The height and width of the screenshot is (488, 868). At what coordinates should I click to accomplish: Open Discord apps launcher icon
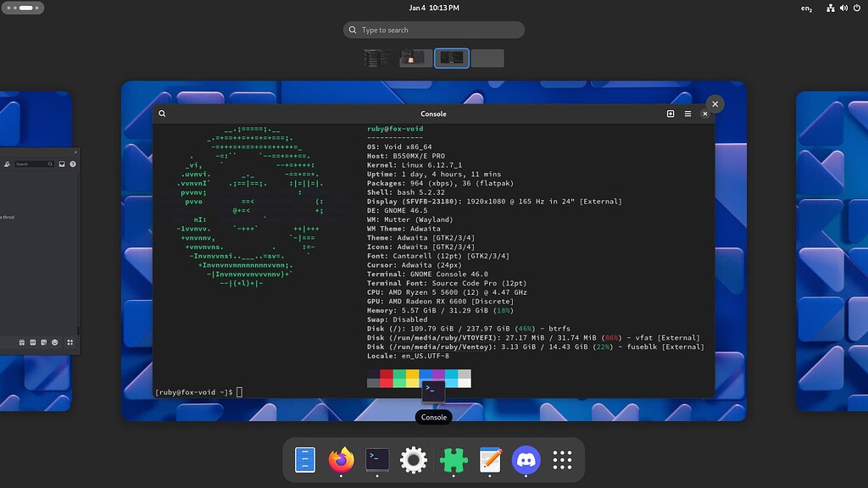(70, 342)
